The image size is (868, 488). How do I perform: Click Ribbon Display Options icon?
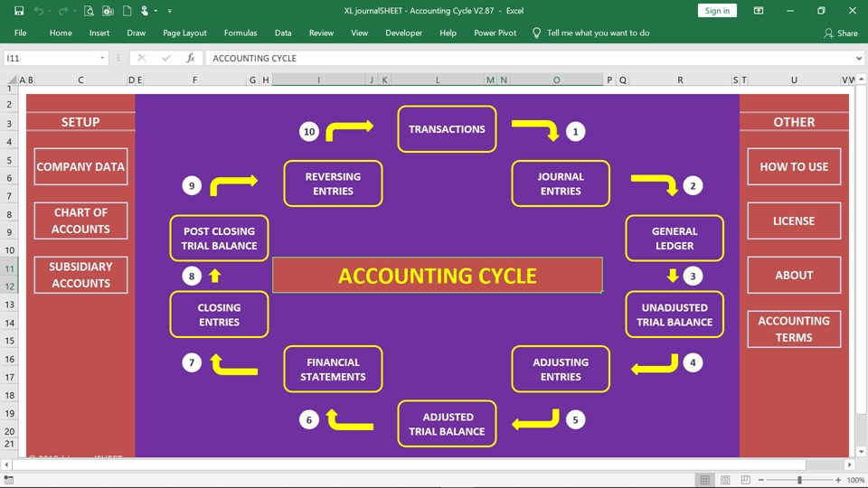click(759, 11)
